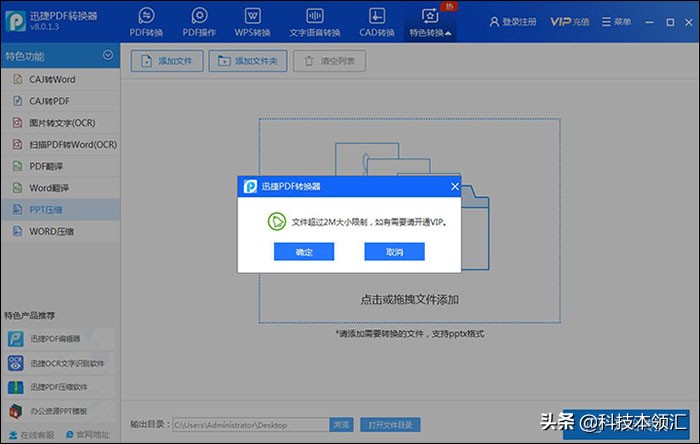700x444 pixels.
Task: Click the PDF翻译 green file icon
Action: coord(17,166)
